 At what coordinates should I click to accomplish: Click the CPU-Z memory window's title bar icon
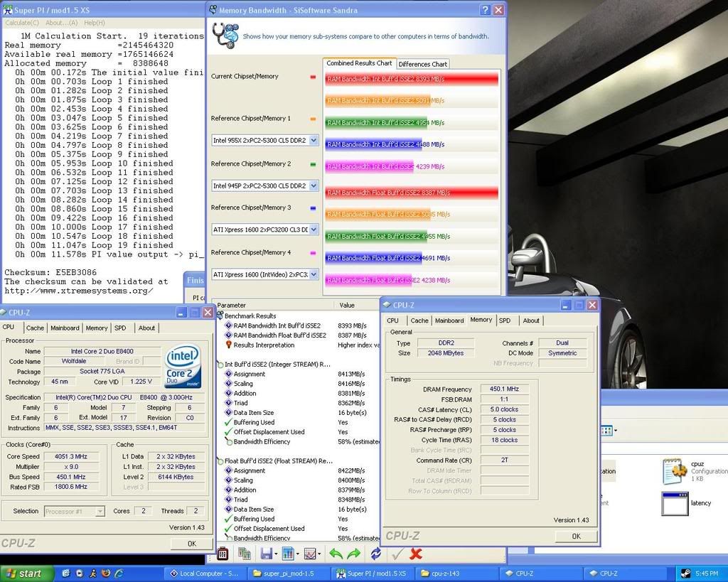387,305
